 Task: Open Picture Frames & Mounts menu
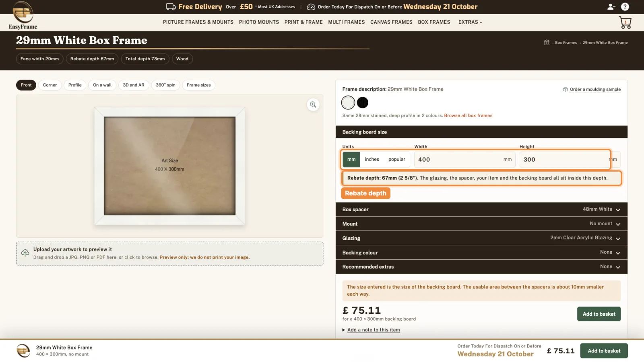pos(198,22)
